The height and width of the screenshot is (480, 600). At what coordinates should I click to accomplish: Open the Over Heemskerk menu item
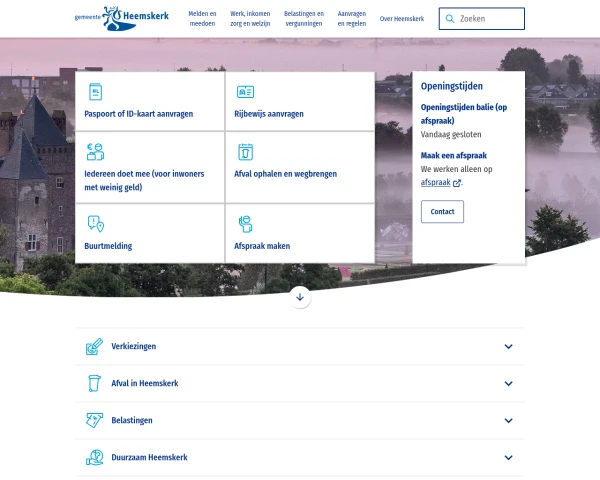[402, 18]
